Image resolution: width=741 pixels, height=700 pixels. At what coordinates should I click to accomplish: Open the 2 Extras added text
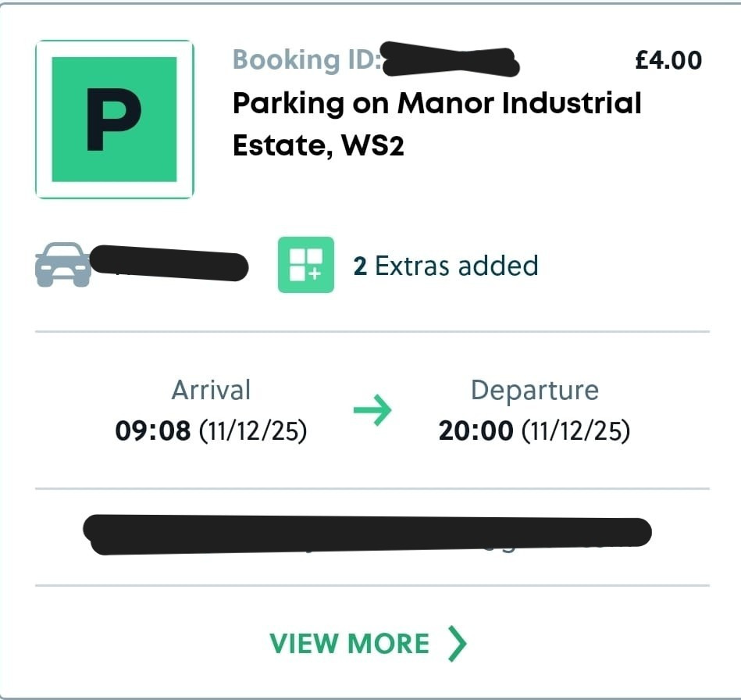446,266
